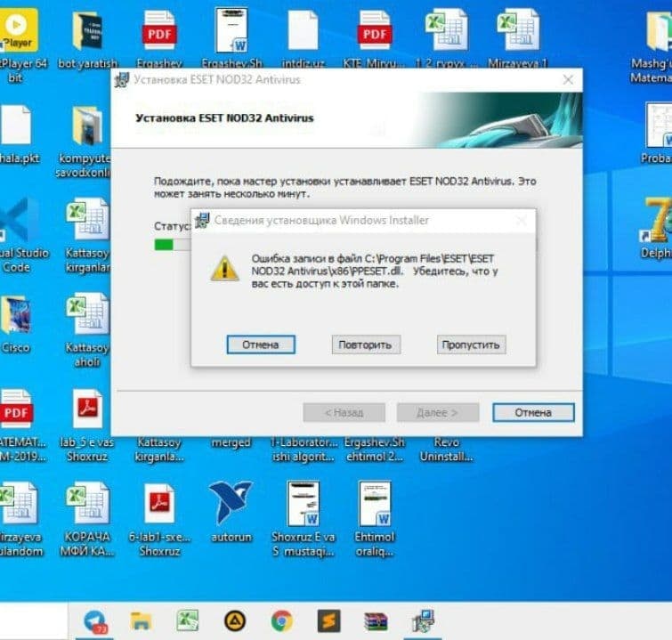Open File Explorer from the taskbar
This screenshot has width=672, height=640.
tap(141, 620)
